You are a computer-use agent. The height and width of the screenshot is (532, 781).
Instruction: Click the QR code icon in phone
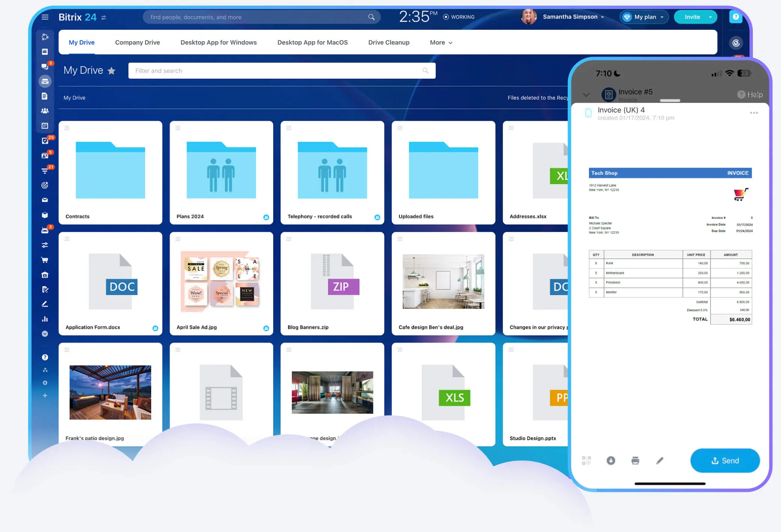586,460
